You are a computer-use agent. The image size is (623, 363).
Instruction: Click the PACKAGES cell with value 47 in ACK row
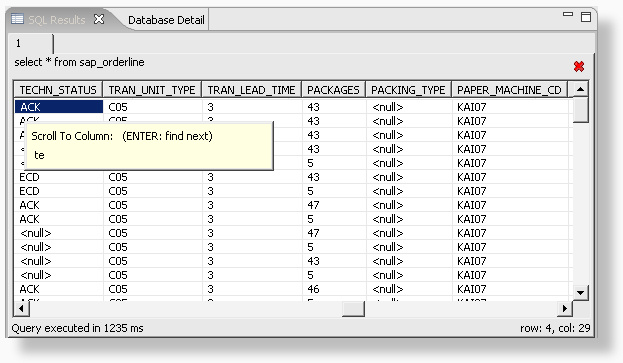(x=334, y=205)
